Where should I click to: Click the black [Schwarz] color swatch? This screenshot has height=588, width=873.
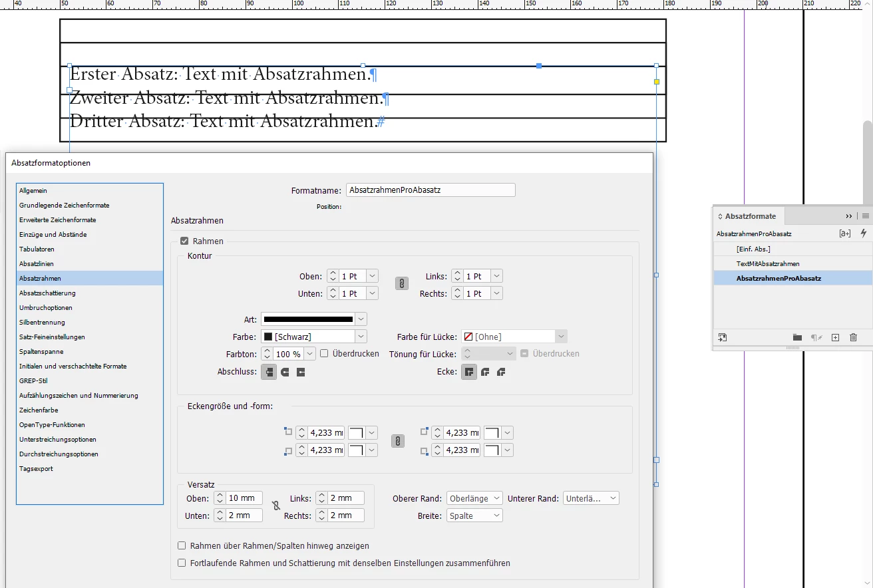(268, 337)
